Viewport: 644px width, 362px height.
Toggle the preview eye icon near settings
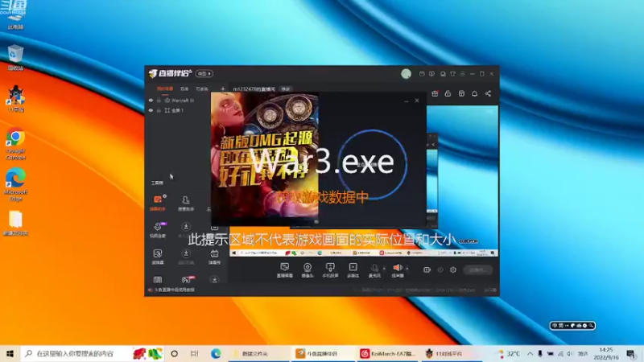(440, 270)
